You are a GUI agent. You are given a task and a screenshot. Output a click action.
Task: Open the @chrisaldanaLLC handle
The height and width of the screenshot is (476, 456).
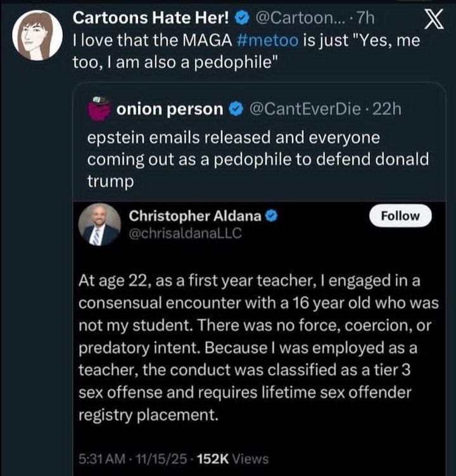(x=185, y=233)
